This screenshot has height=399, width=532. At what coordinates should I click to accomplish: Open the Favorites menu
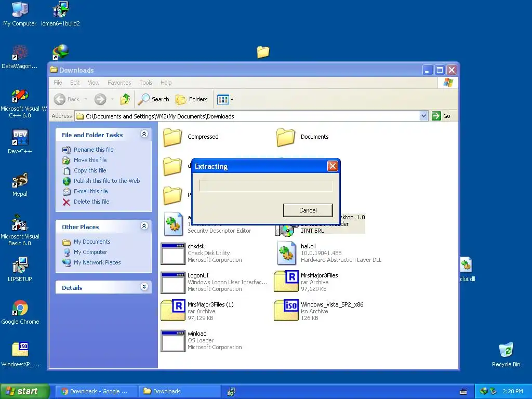point(119,83)
